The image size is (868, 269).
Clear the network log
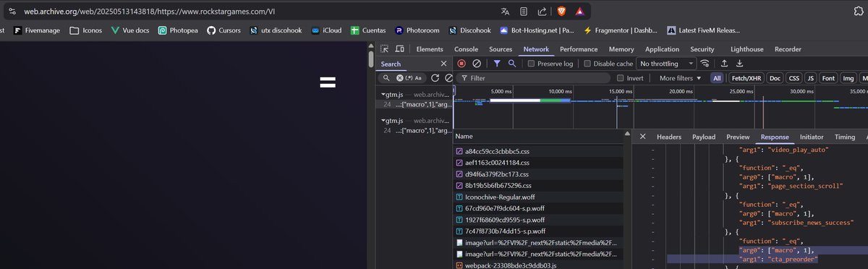point(477,64)
